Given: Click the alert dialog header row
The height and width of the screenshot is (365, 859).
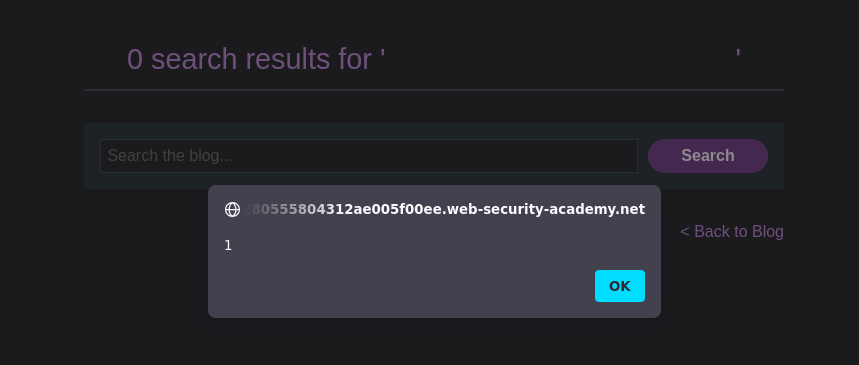Looking at the screenshot, I should (x=434, y=209).
